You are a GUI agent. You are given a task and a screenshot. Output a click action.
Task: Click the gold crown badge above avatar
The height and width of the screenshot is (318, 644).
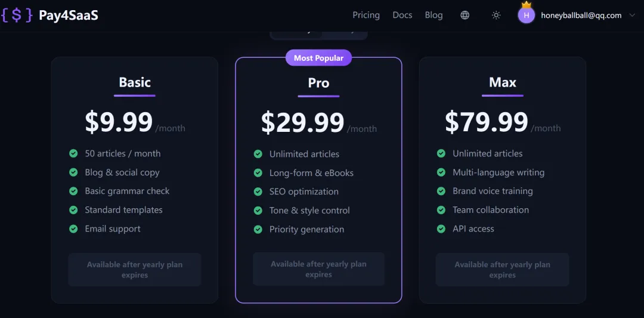[526, 5]
